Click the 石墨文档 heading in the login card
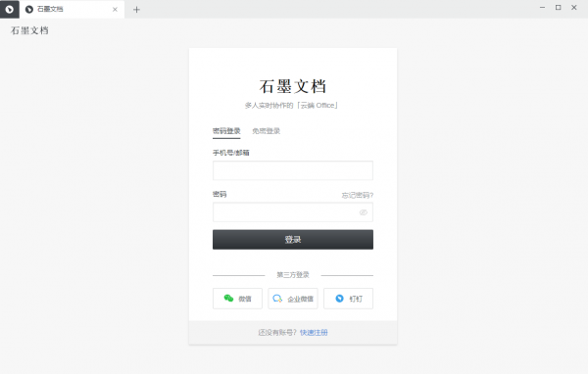The image size is (588, 374). click(292, 86)
